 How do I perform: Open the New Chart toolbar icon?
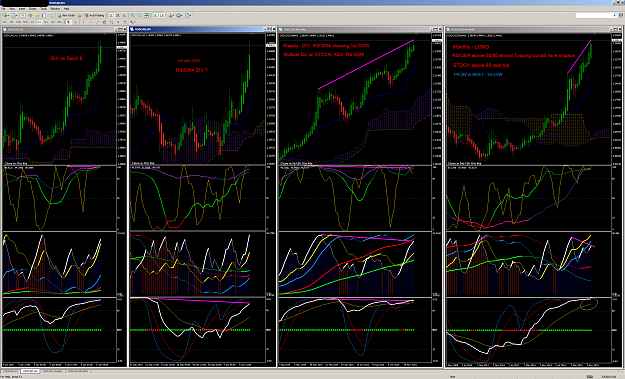click(x=5, y=16)
